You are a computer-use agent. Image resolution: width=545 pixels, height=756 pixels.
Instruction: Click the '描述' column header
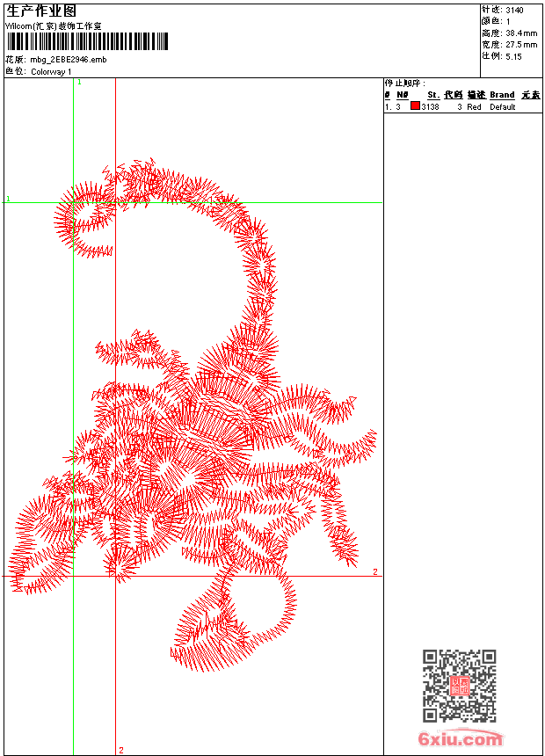pos(476,95)
